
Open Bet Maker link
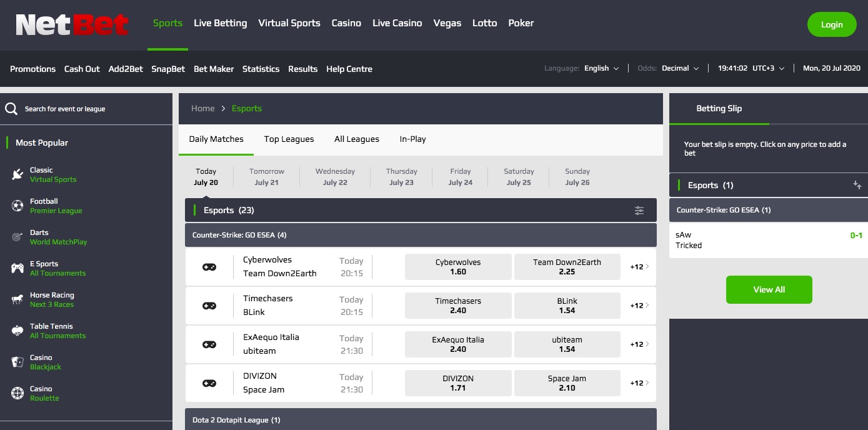(x=214, y=69)
